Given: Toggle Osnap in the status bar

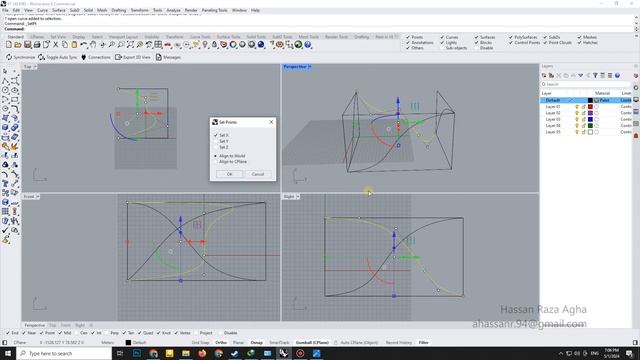Looking at the screenshot, I should pyautogui.click(x=257, y=343).
